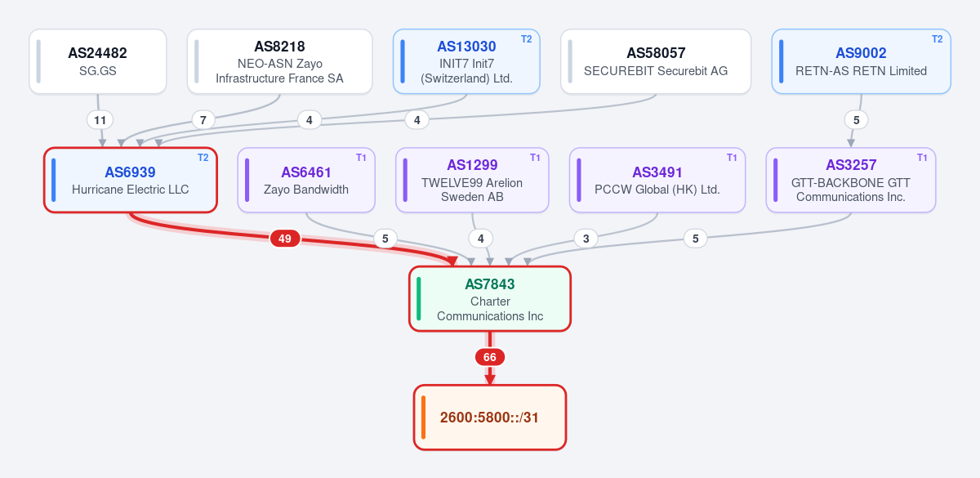Open the AS6461 Zayo Bandwidth node

click(x=306, y=180)
